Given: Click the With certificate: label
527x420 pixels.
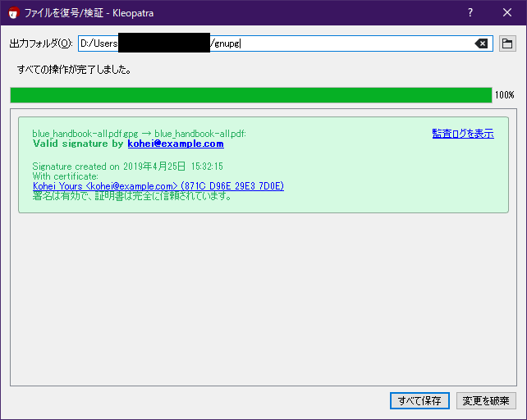Looking at the screenshot, I should point(65,176).
